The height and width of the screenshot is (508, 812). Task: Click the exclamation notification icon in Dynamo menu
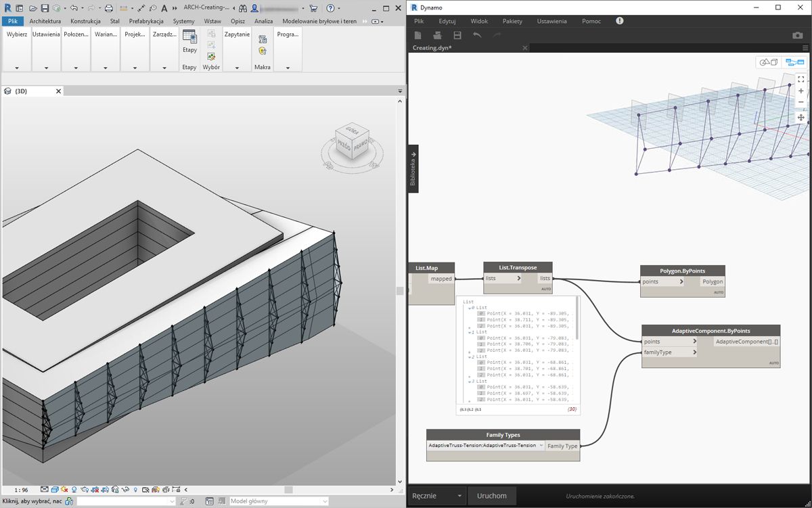[x=620, y=21]
